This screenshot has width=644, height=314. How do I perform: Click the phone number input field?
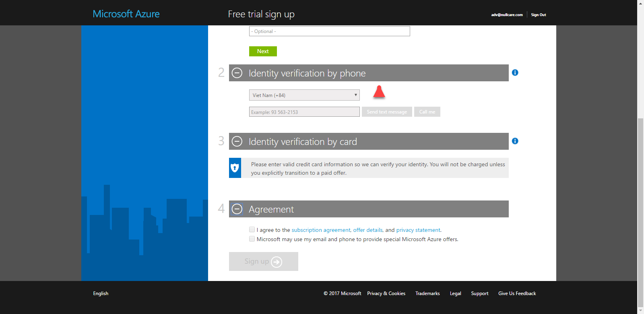tap(304, 112)
